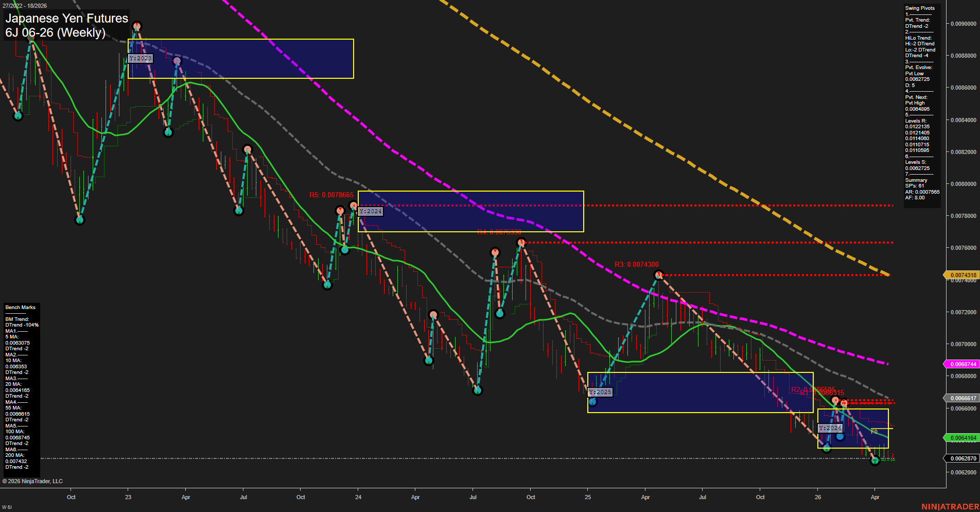
Task: Click the green pivot marker at the chart's lowest point
Action: tap(875, 460)
